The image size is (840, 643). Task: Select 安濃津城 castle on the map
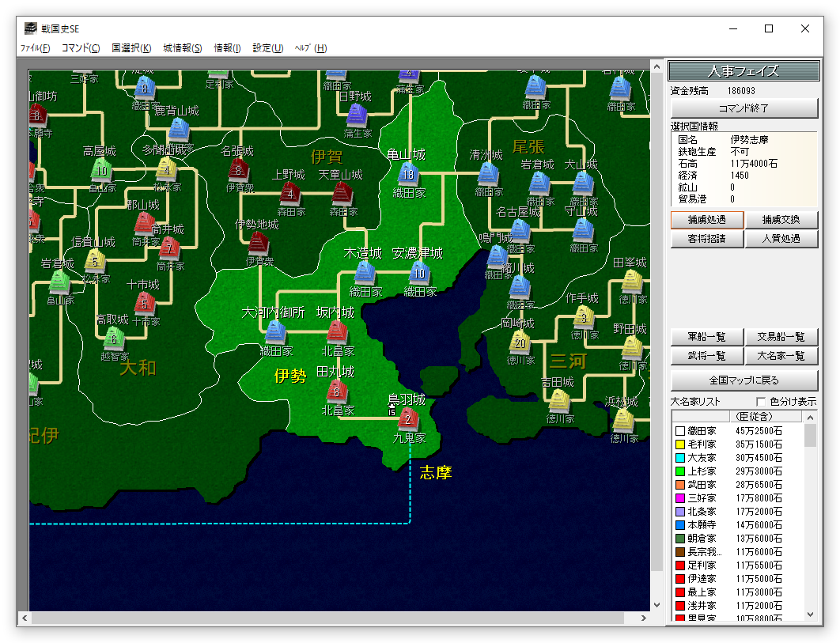pos(419,273)
